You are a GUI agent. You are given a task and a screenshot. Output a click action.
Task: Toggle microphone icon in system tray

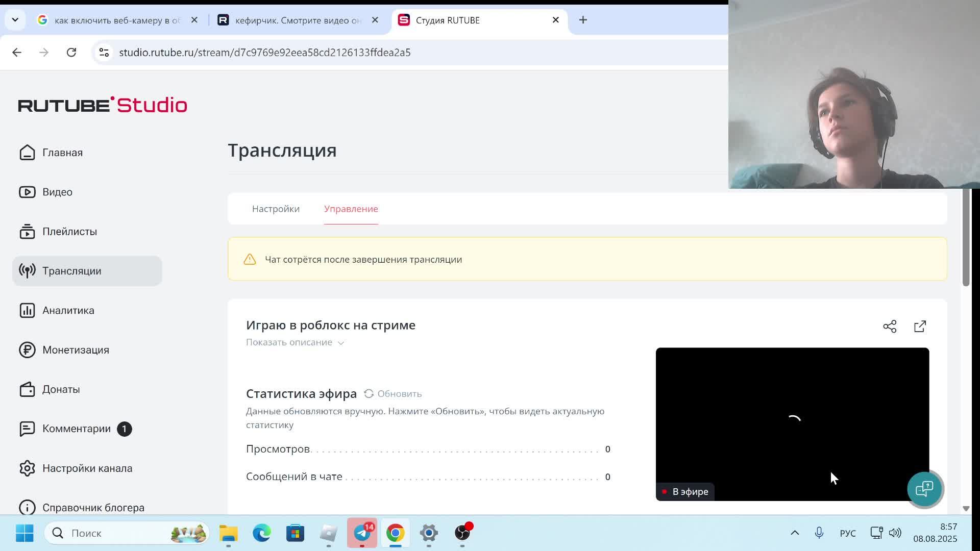[819, 533]
